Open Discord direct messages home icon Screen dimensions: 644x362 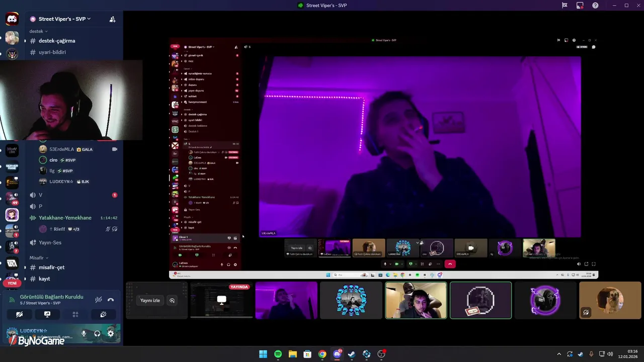click(x=12, y=19)
